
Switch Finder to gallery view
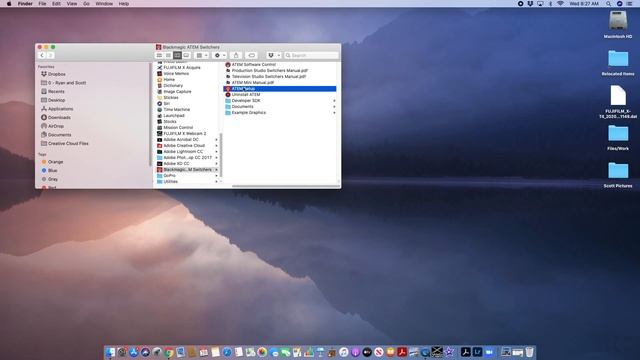[x=186, y=55]
